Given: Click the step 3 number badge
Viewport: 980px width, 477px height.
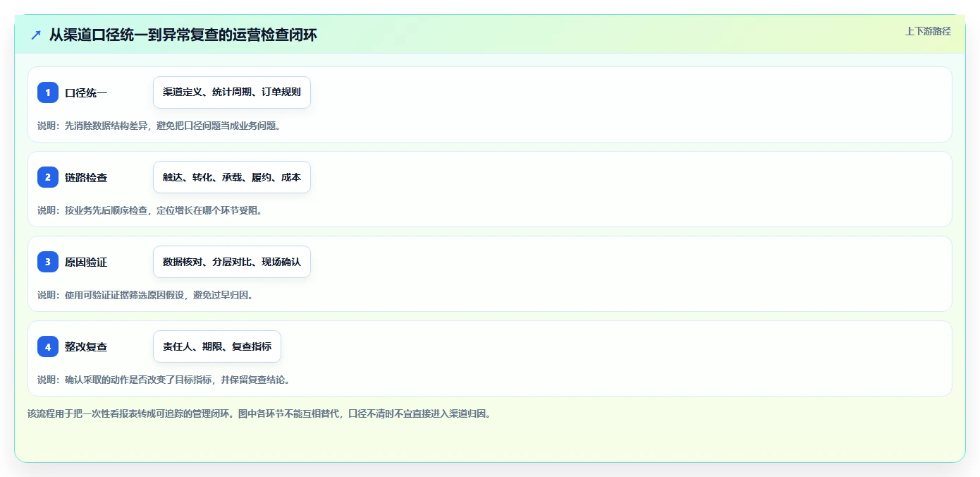Looking at the screenshot, I should [x=48, y=262].
